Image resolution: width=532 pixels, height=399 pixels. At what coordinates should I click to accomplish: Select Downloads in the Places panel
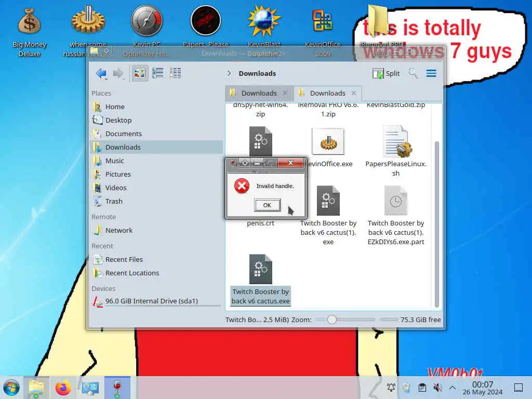pyautogui.click(x=157, y=147)
